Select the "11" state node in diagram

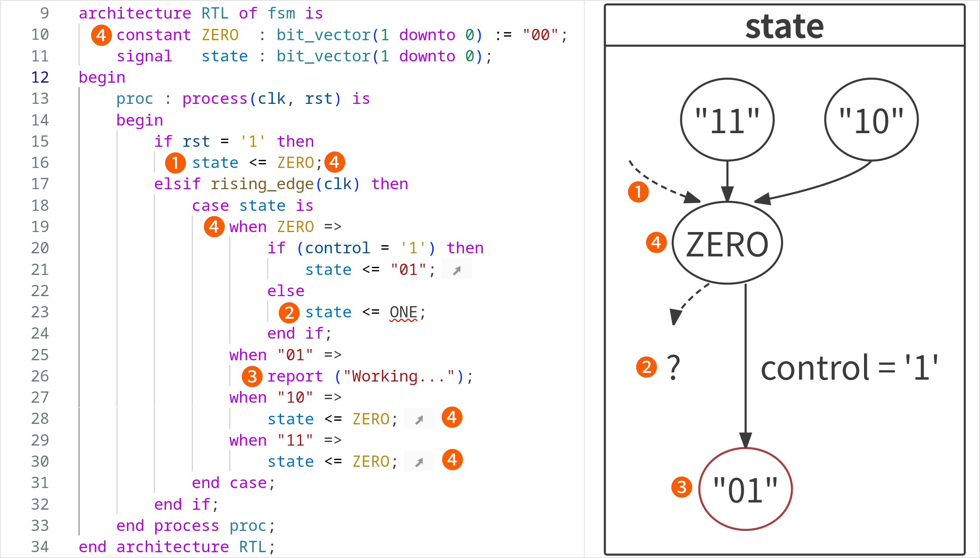tap(727, 120)
